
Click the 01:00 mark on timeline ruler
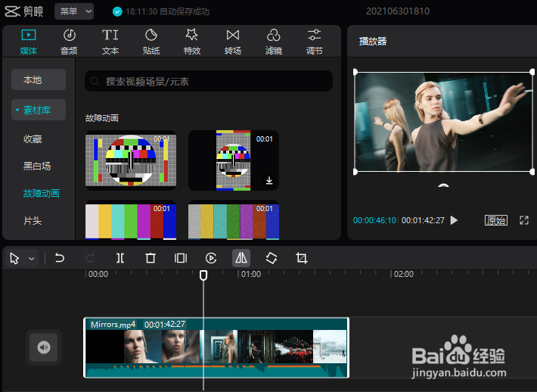click(x=250, y=274)
